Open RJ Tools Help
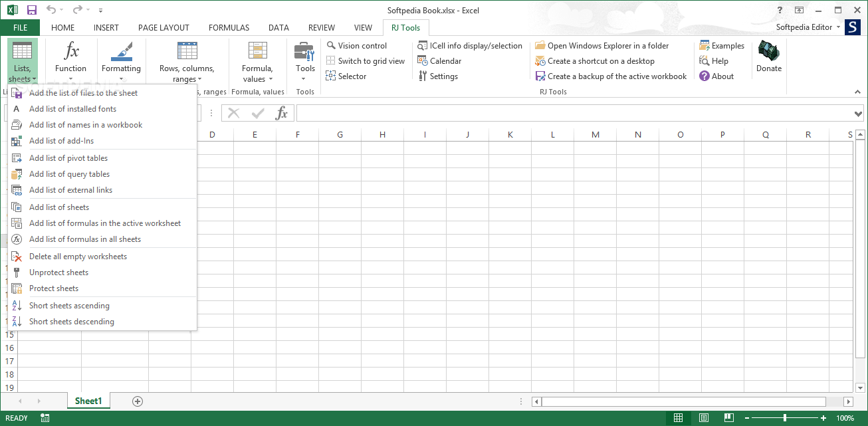Viewport: 868px width, 426px height. click(x=714, y=61)
